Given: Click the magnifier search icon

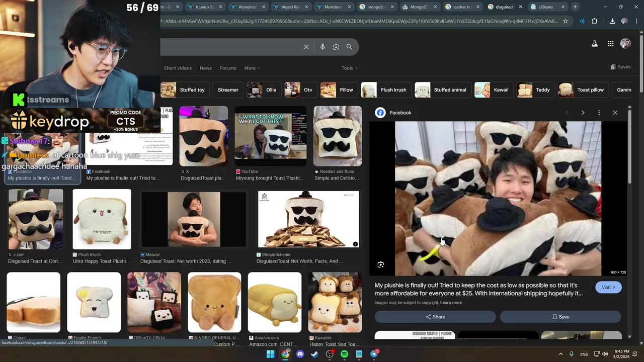Looking at the screenshot, I should click(x=349, y=47).
